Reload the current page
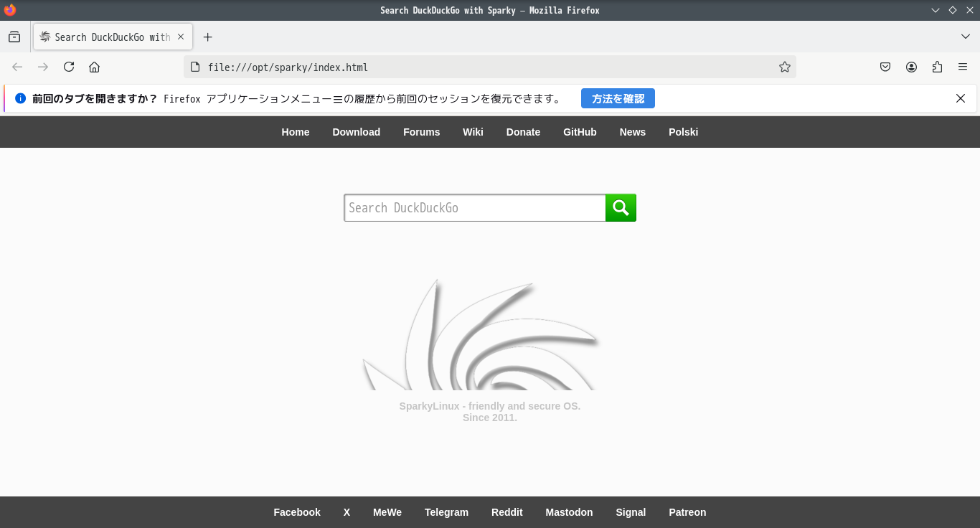Screen dimensions: 980x528 click(x=69, y=67)
